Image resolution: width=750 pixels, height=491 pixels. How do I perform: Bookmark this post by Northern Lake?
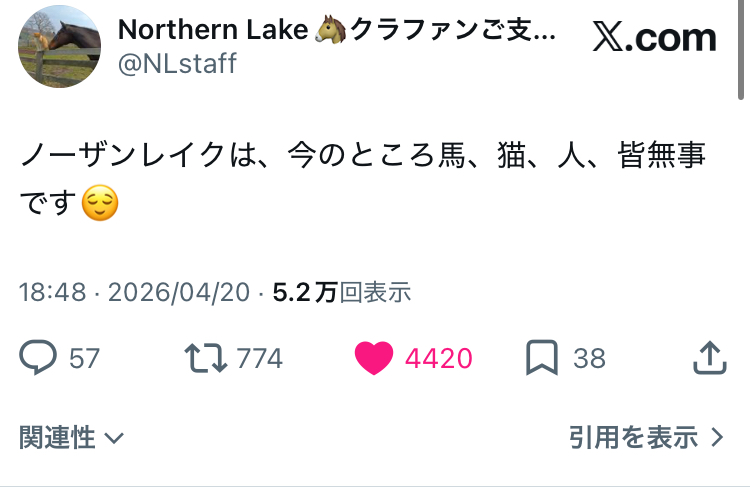tap(541, 357)
